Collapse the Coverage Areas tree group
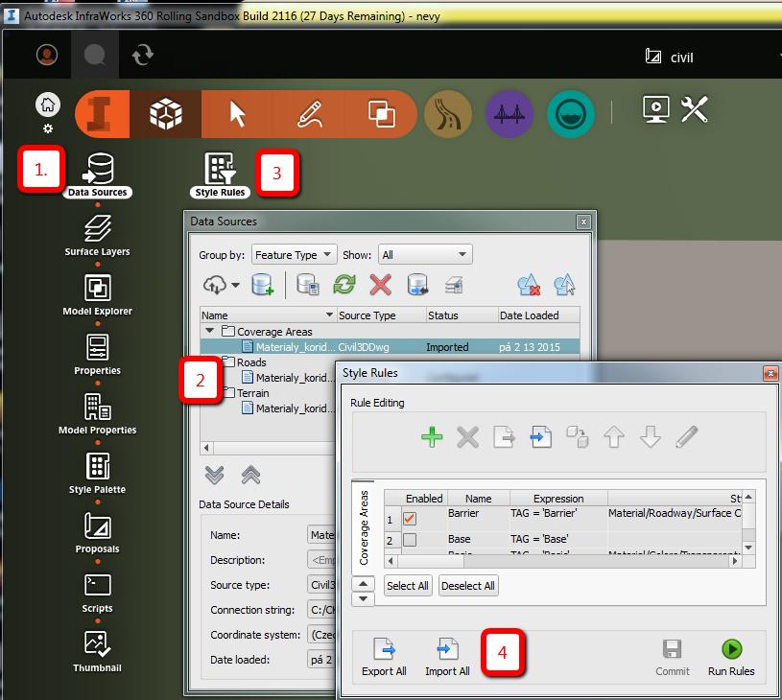The width and height of the screenshot is (782, 700). pos(210,331)
